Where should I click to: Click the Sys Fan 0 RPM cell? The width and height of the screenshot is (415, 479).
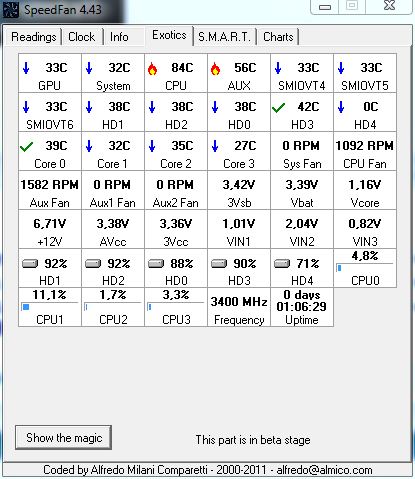coord(302,151)
